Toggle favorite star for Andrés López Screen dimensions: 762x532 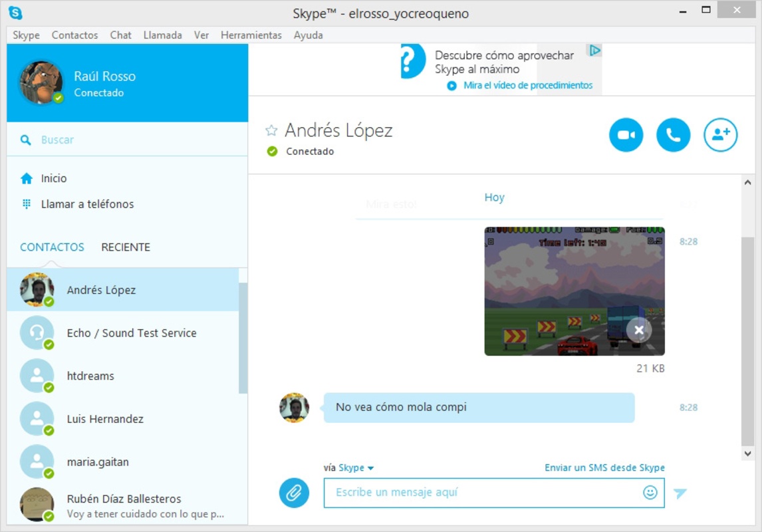(x=271, y=130)
